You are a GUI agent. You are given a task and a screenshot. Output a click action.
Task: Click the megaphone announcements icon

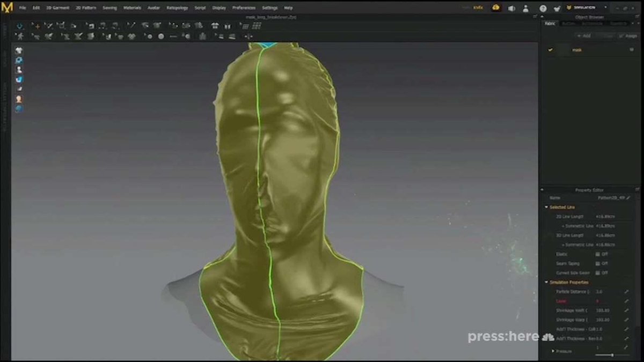[x=511, y=8]
